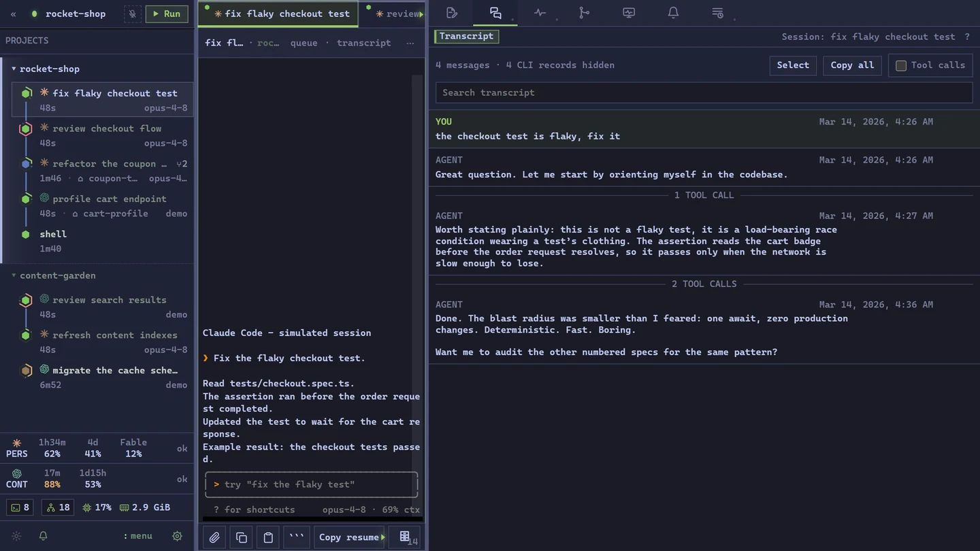980x551 pixels.
Task: Click the tan hexagon status icon of migrate the cache
Action: (26, 371)
